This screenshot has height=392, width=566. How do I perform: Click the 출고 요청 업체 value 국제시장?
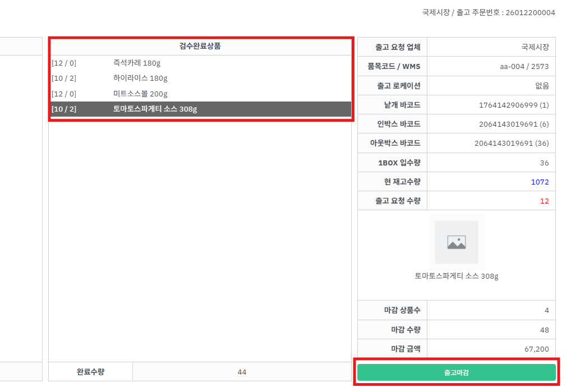pos(535,47)
